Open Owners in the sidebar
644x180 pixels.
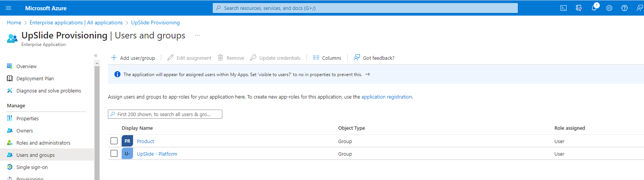point(25,131)
